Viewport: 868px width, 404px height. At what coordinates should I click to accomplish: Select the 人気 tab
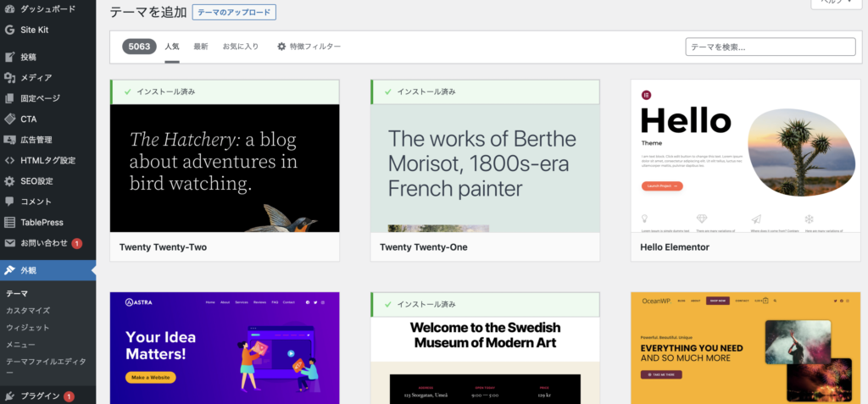(172, 47)
